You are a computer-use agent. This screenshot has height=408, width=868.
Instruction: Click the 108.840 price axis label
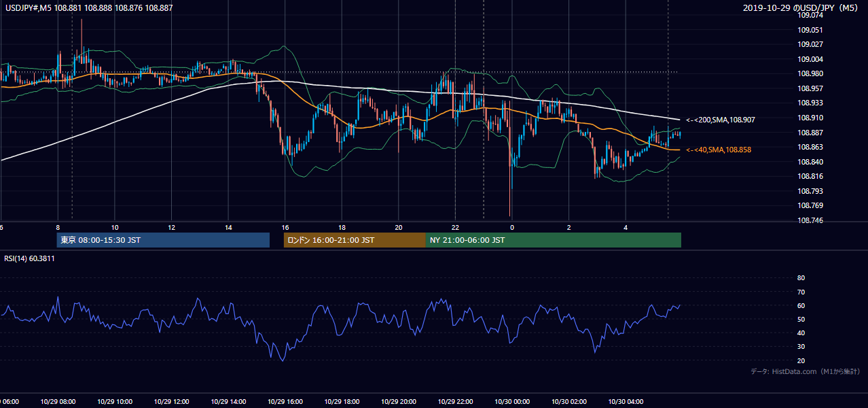click(810, 162)
